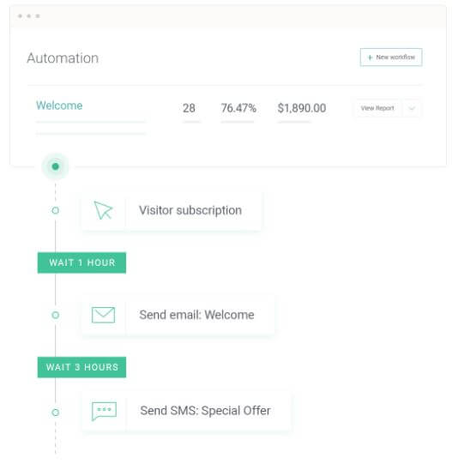
Task: Select the WAIT 1 HOUR delay block
Action: (81, 262)
